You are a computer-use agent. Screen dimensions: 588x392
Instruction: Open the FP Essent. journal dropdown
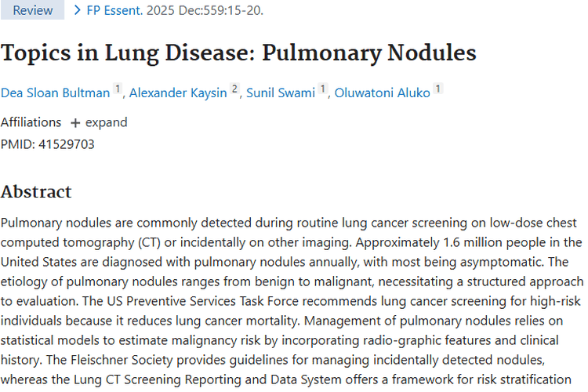coord(113,10)
